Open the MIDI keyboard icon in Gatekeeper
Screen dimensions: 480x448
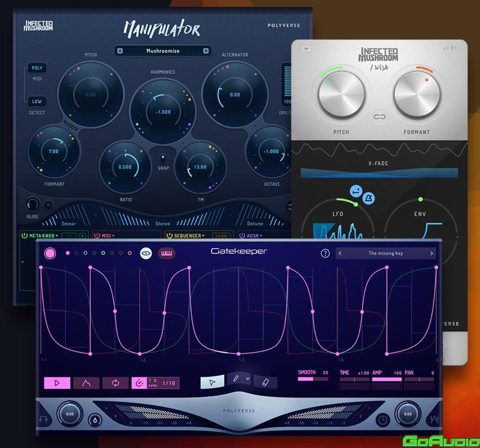click(166, 253)
